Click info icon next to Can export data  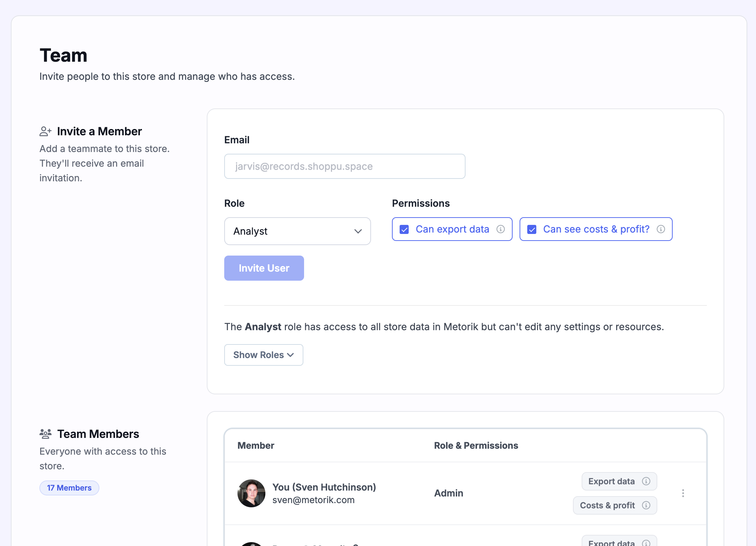[x=501, y=229]
